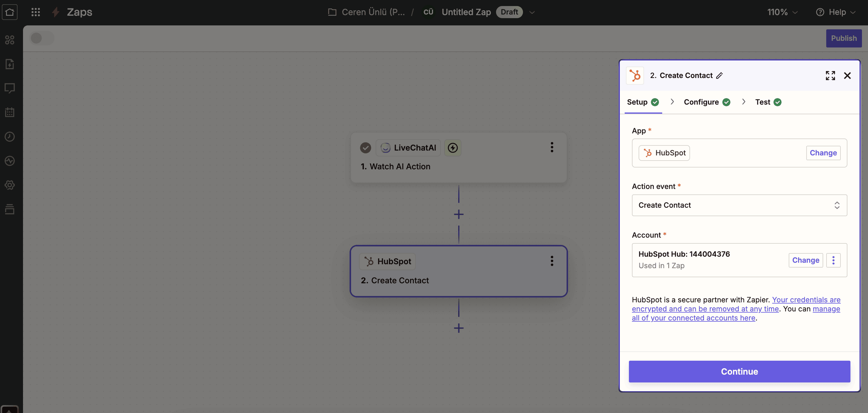Open LiveChatAI step three-dot menu
The height and width of the screenshot is (413, 868).
coord(552,147)
